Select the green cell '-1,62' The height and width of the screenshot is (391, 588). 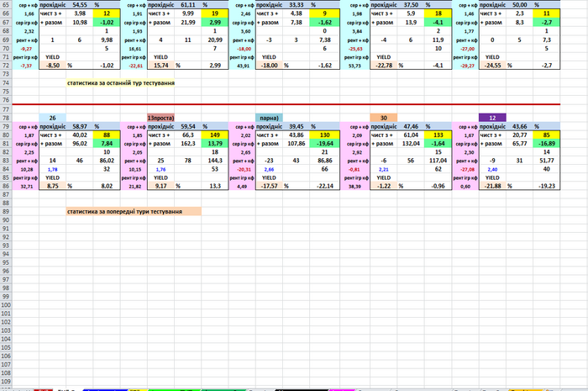click(324, 23)
